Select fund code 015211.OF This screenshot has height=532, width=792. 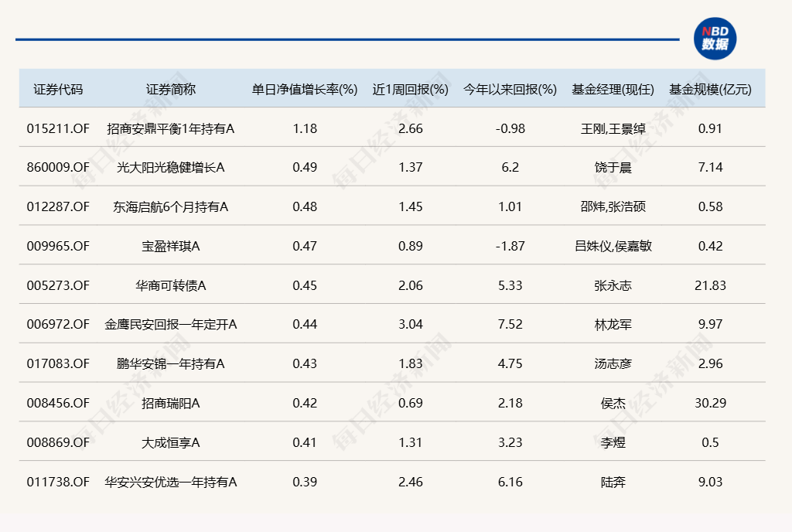(x=58, y=128)
